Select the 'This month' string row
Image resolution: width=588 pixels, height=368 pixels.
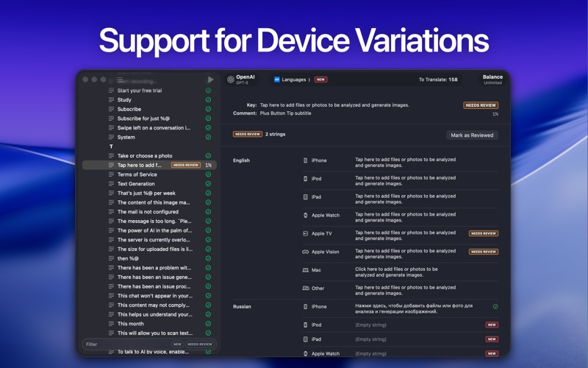tap(149, 324)
